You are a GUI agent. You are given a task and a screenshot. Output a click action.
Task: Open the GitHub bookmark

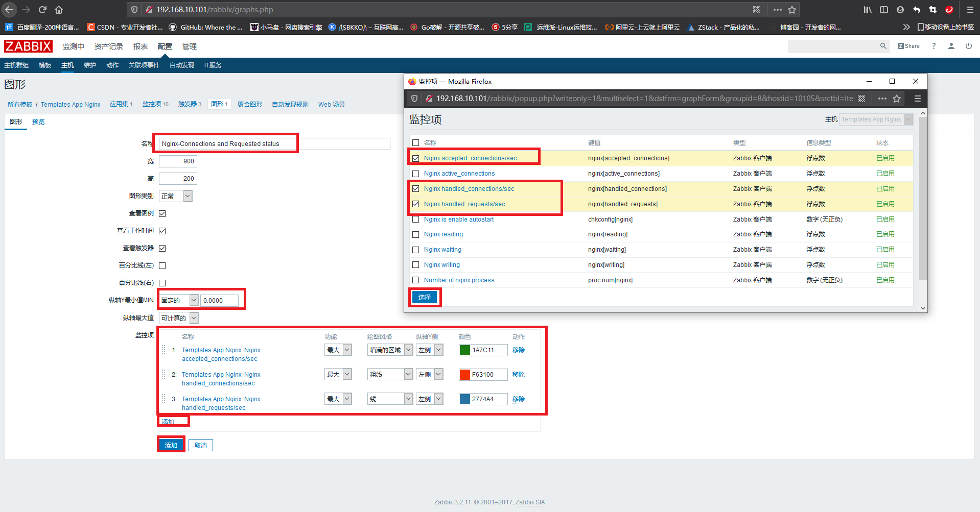pyautogui.click(x=206, y=27)
